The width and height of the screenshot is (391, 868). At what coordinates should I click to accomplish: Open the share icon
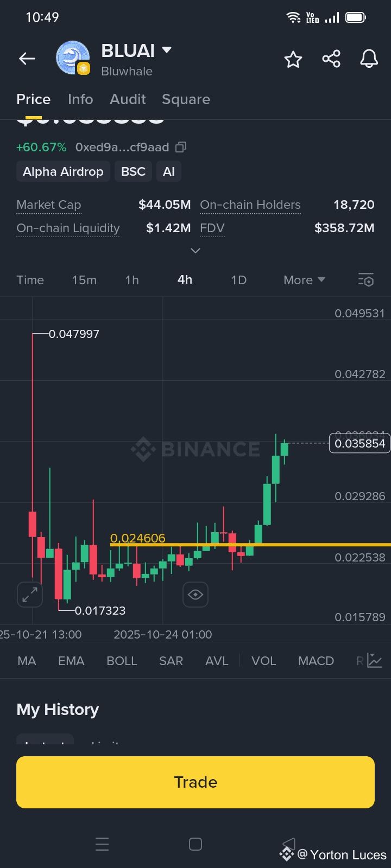[331, 59]
